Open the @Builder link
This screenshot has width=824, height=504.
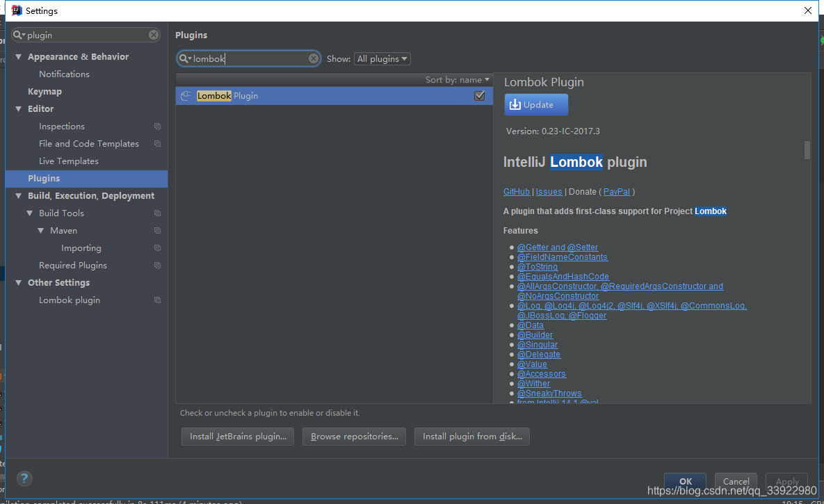(535, 335)
